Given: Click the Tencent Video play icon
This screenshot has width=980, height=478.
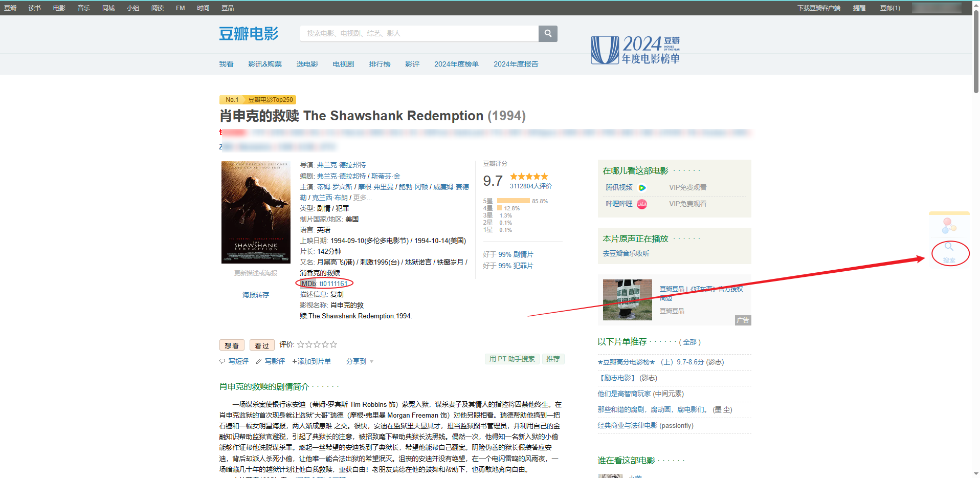Looking at the screenshot, I should 642,188.
